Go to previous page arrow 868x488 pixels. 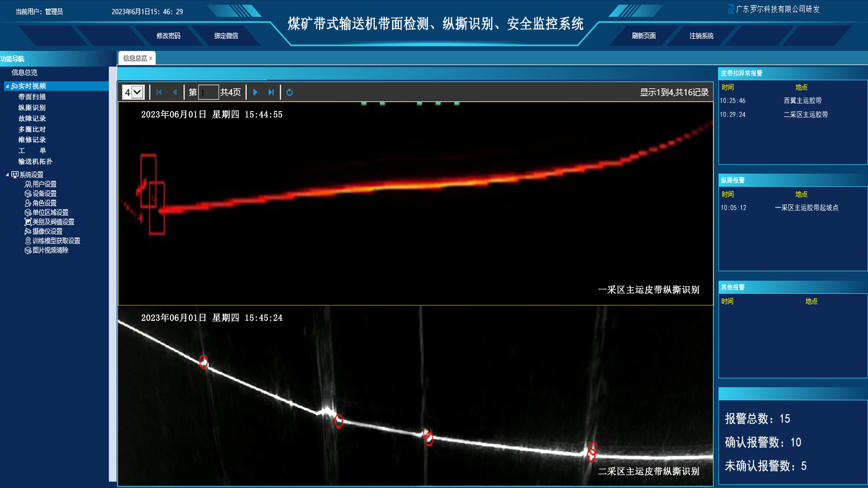point(175,92)
